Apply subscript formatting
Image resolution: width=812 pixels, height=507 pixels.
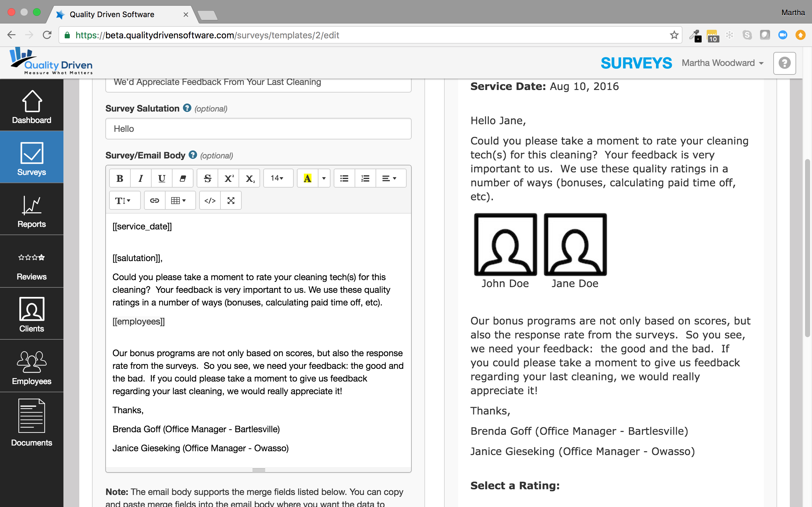tap(250, 178)
